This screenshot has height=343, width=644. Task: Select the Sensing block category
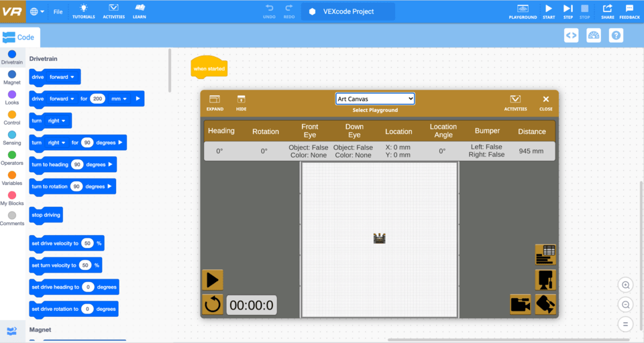(12, 138)
